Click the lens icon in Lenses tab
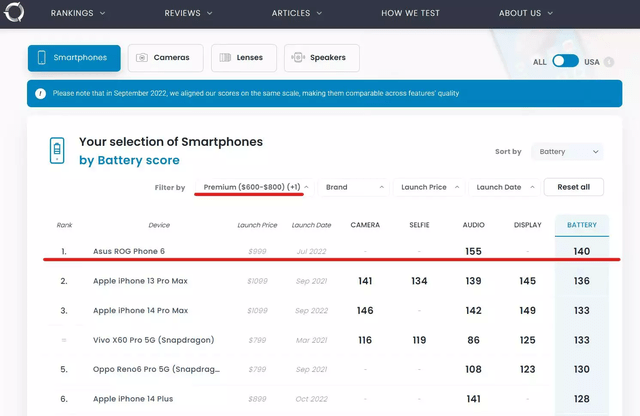 pyautogui.click(x=225, y=58)
